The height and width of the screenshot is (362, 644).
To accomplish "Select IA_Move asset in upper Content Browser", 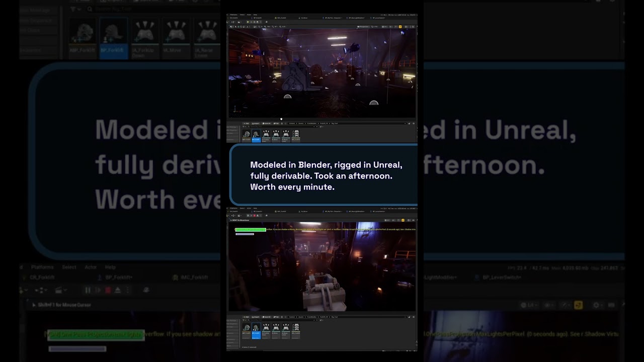I will 276,136.
